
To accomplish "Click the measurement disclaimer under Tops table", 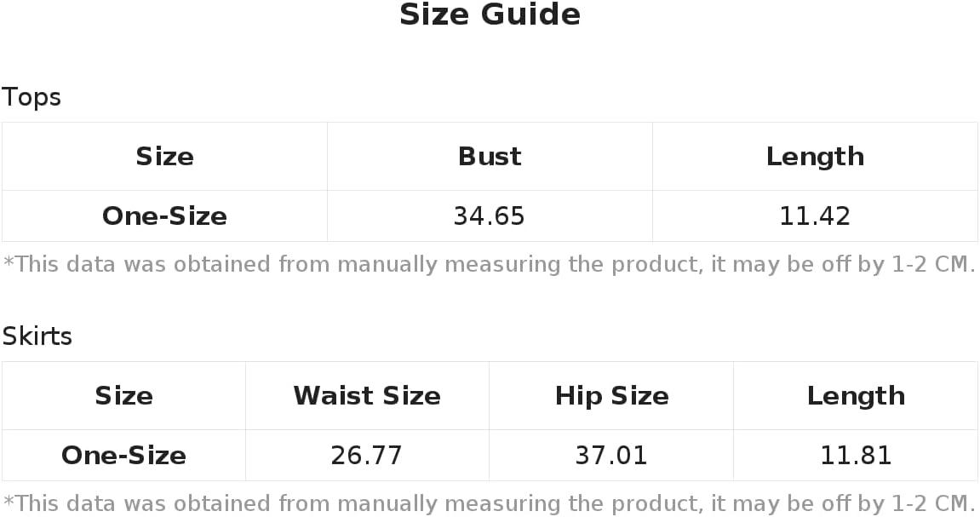I will click(490, 264).
